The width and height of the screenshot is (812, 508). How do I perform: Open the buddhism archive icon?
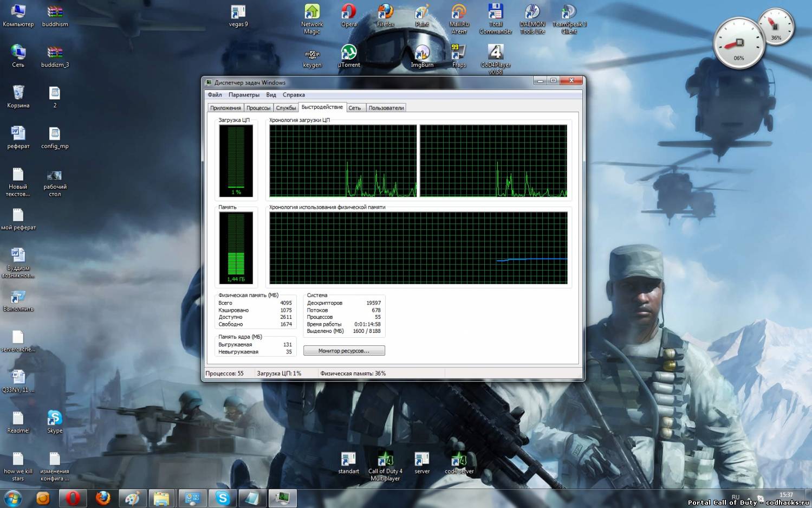(55, 15)
